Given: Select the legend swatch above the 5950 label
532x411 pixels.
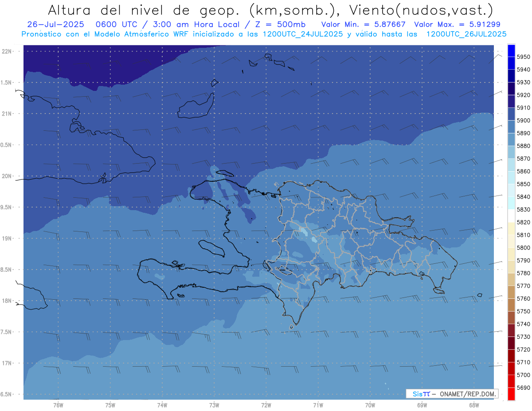Looking at the screenshot, I should click(511, 51).
